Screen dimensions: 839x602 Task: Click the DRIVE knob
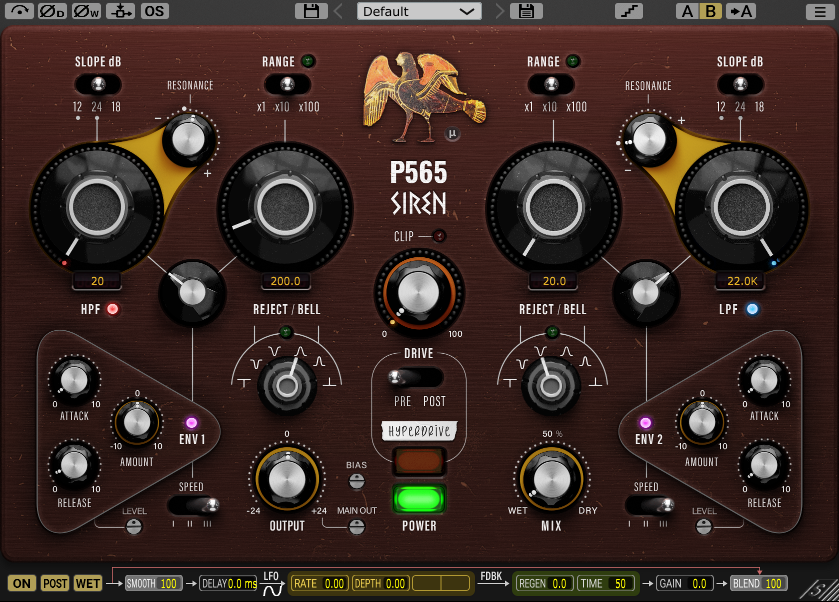point(419,293)
